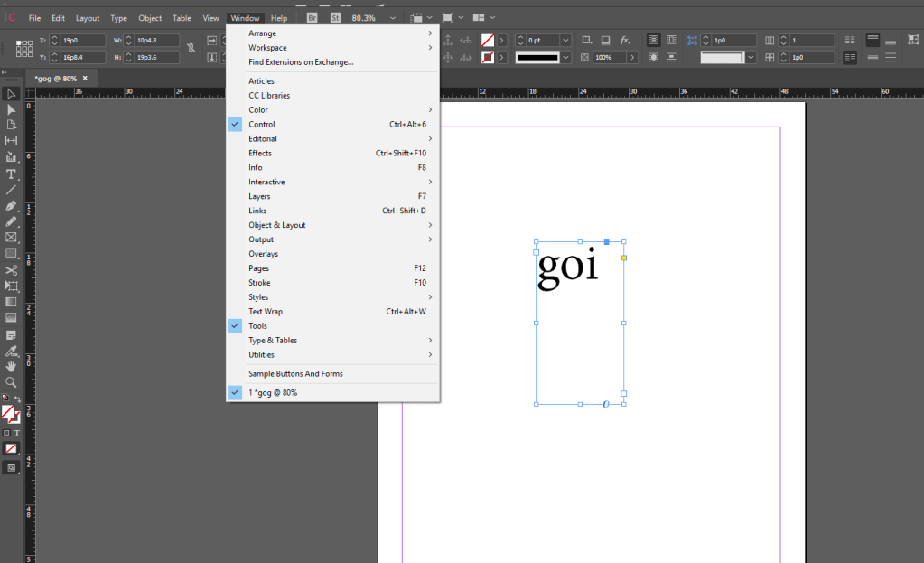Activate the Direct Selection tool
The image size is (924, 563).
11,109
